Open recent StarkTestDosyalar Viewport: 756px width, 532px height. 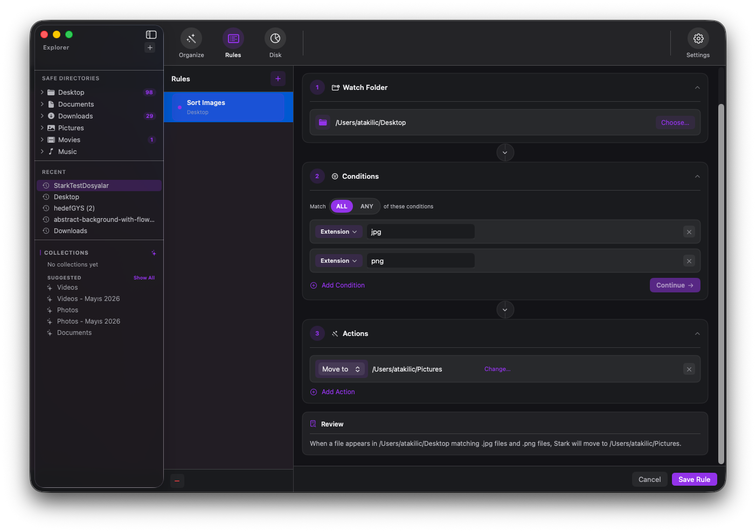(99, 185)
